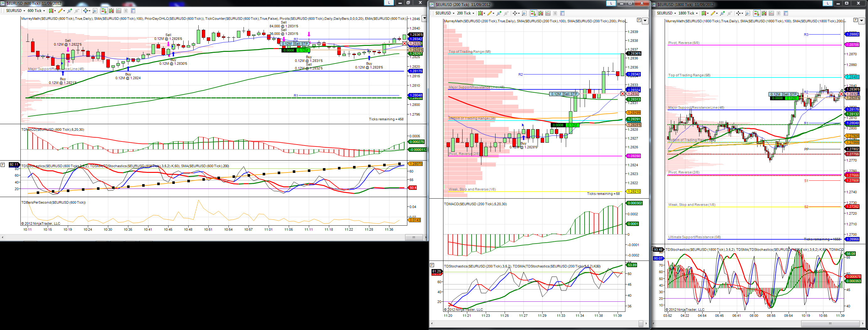The image size is (868, 330).
Task: Open the Indicators icon in 1800 Tick toolbar
Action: (x=771, y=13)
